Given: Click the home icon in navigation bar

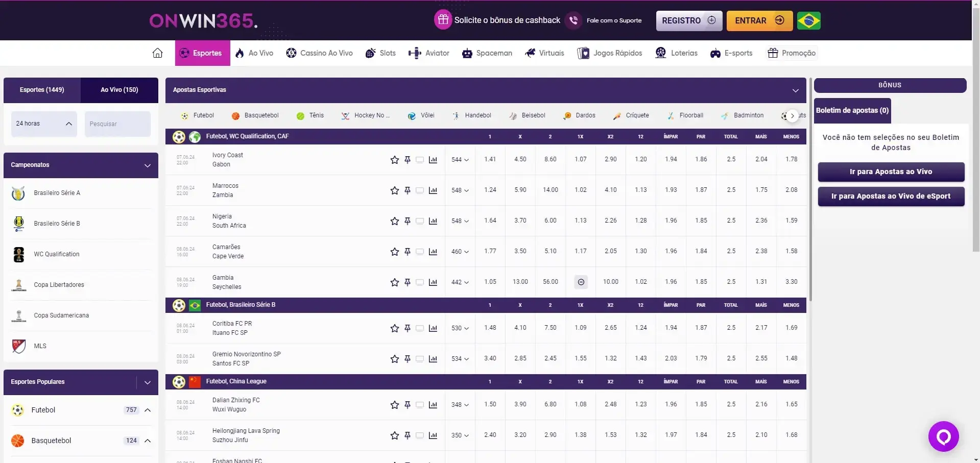Looking at the screenshot, I should click(x=157, y=53).
